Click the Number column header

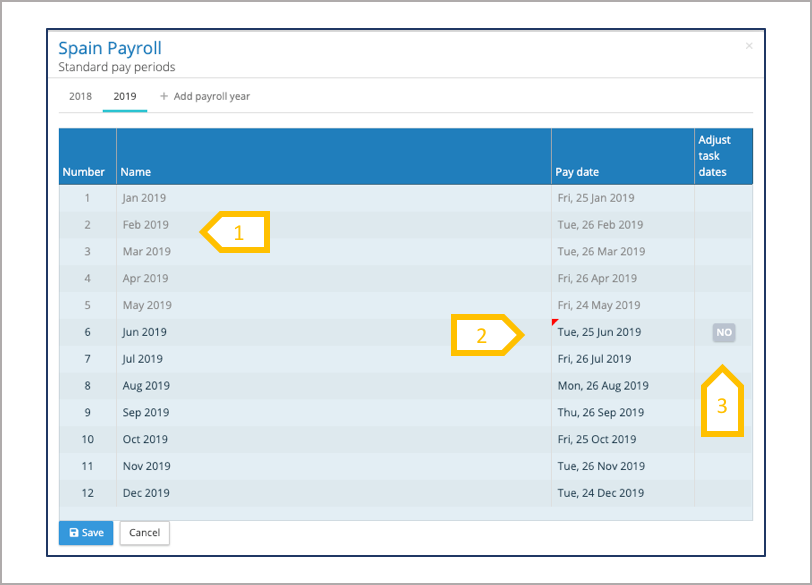pyautogui.click(x=84, y=172)
